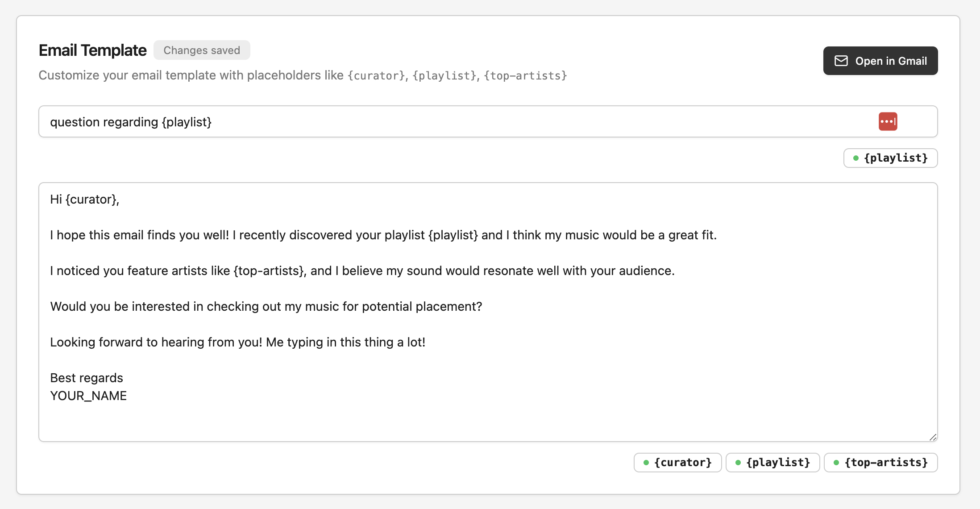Click {top-artists} text inside the email body
Screen dimensions: 980x509
[x=269, y=271]
